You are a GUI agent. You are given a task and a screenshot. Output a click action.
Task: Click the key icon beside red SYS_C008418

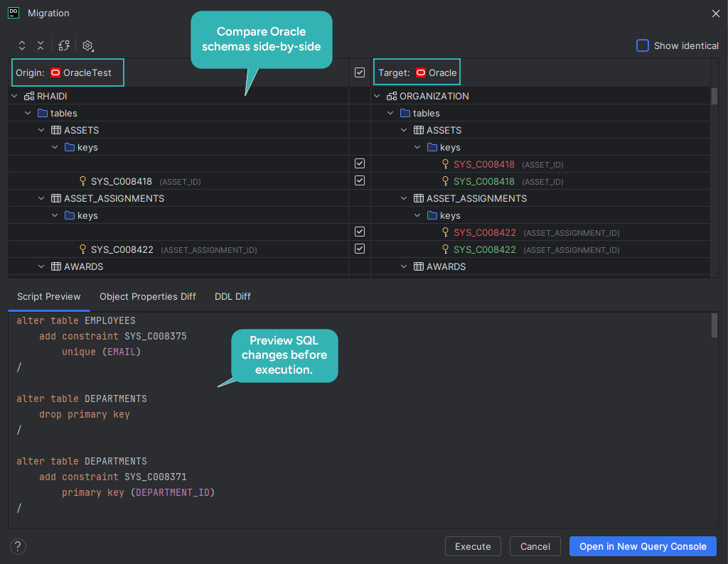pyautogui.click(x=445, y=164)
